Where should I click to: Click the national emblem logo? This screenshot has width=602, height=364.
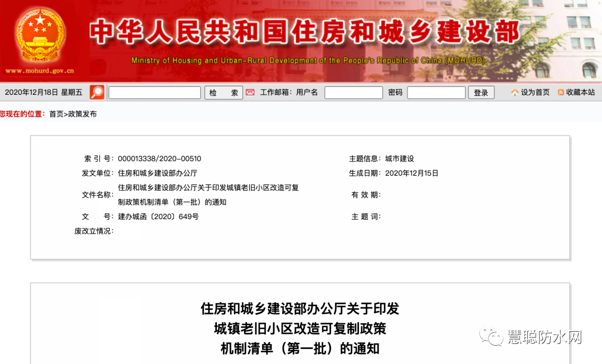tap(40, 36)
